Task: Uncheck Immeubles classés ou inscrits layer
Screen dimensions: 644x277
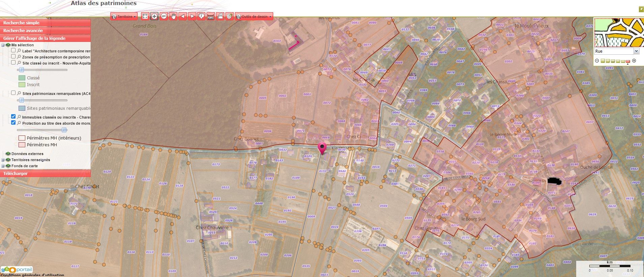Action: (13, 117)
